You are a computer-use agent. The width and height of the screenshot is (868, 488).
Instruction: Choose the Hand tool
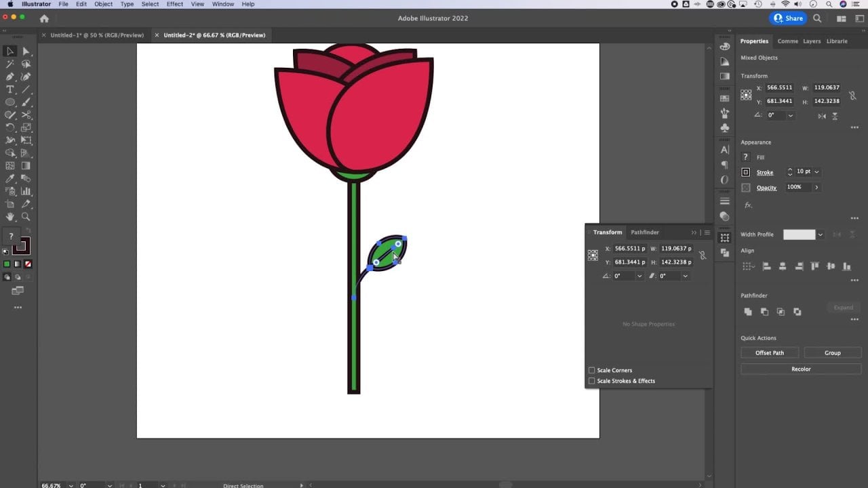click(10, 217)
